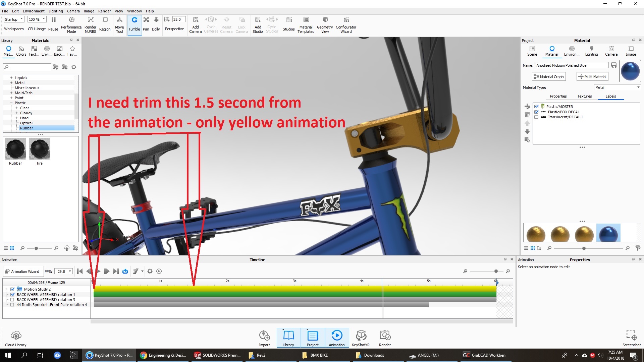This screenshot has height=362, width=644.
Task: Click the Pause render icon
Action: click(53, 20)
